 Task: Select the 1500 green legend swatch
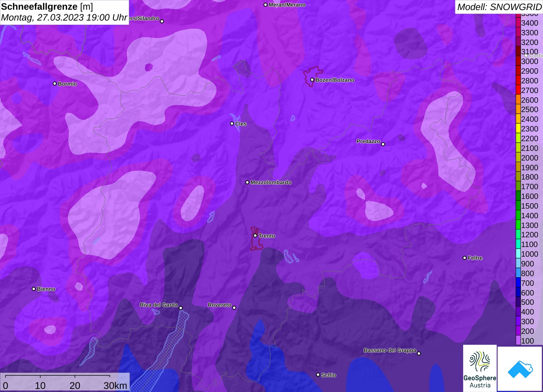click(x=518, y=206)
